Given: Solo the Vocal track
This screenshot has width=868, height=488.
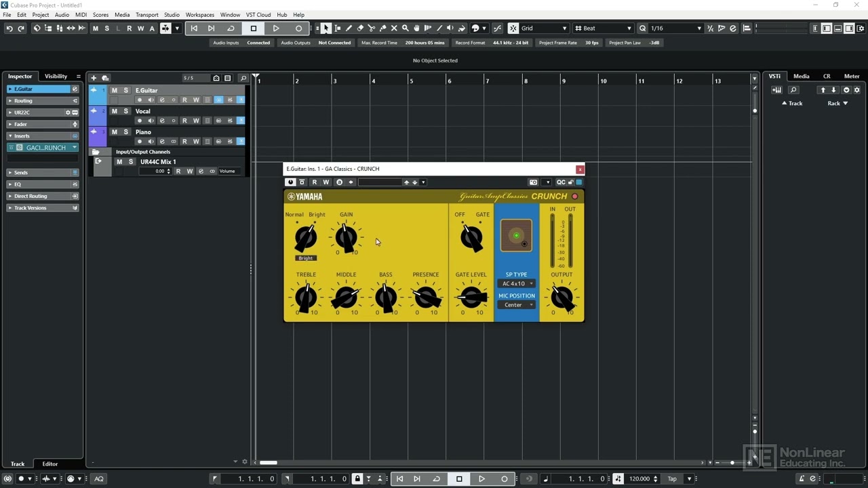Looking at the screenshot, I should click(x=125, y=111).
